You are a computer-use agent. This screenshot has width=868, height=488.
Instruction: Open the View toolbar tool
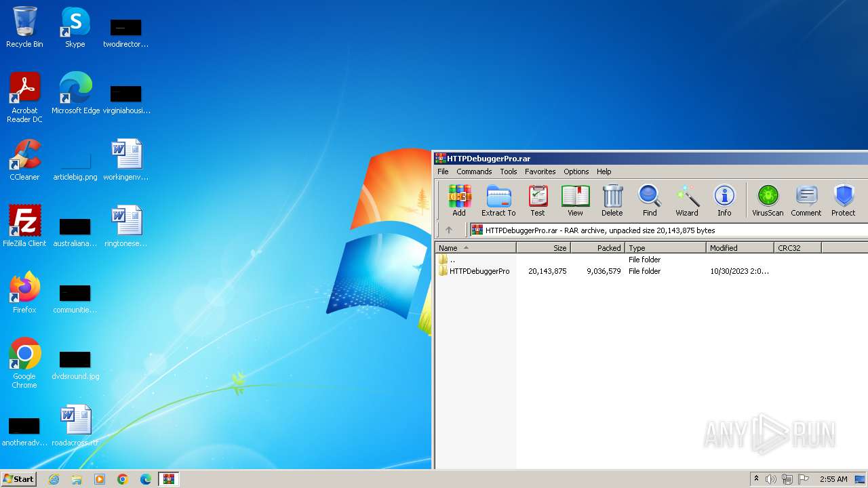(x=575, y=201)
